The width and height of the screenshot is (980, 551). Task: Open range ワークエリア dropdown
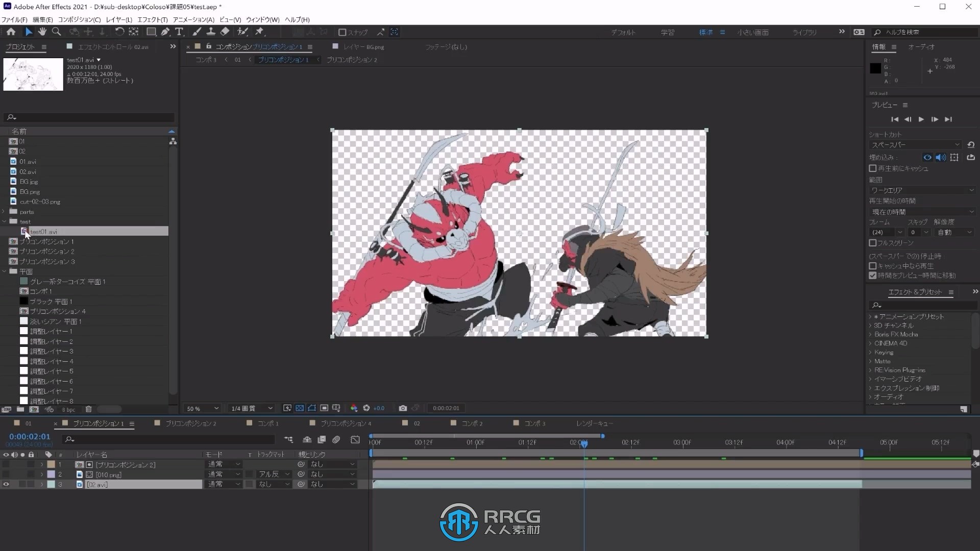[x=922, y=190]
